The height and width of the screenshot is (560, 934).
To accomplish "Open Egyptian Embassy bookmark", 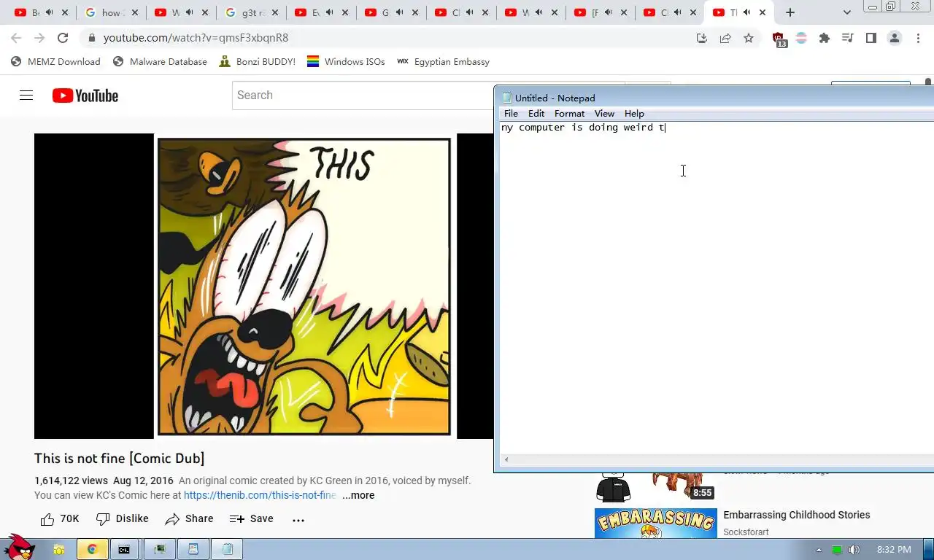I will coord(443,62).
